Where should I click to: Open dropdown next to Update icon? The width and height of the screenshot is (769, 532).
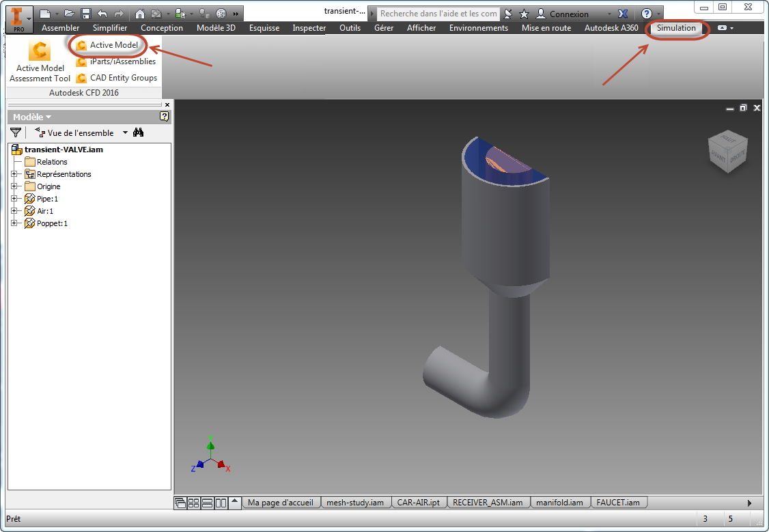coord(168,14)
